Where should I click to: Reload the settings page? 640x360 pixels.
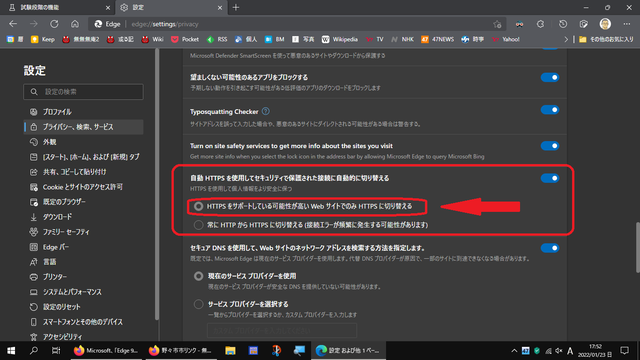54,24
